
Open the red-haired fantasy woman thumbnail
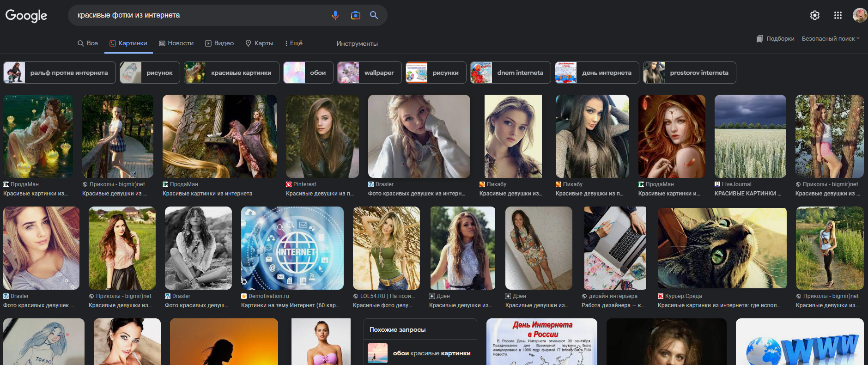click(672, 136)
